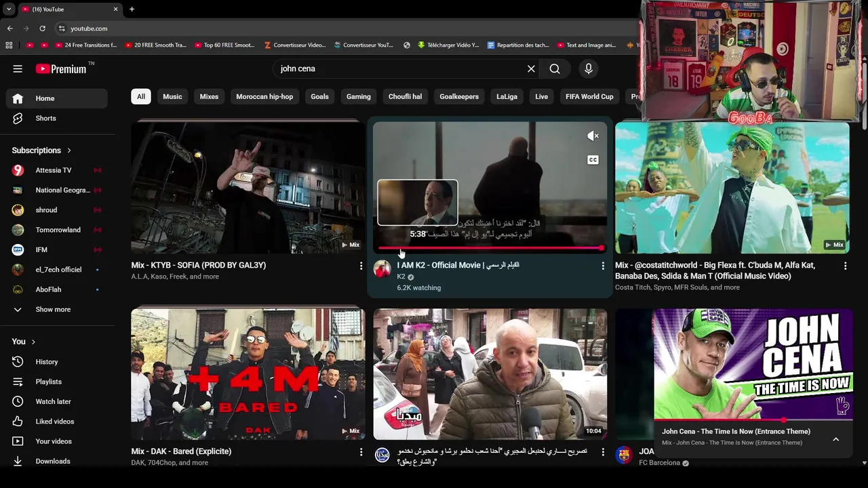Open Downloads in the sidebar
This screenshot has height=488, width=868.
click(56, 461)
